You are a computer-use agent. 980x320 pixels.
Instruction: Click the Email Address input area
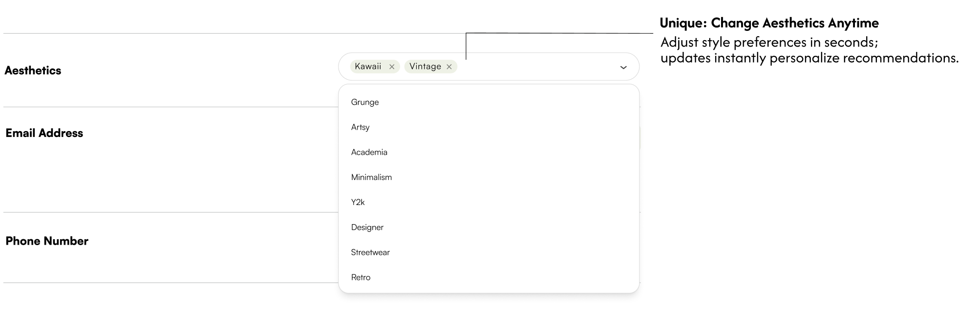[489, 133]
